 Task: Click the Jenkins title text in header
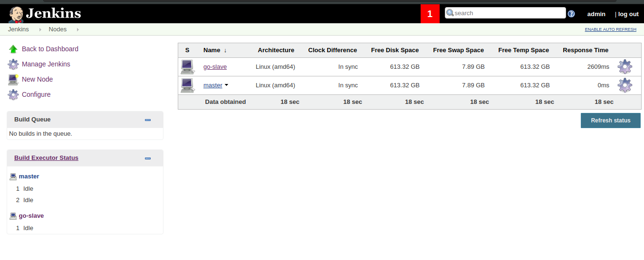click(x=53, y=13)
